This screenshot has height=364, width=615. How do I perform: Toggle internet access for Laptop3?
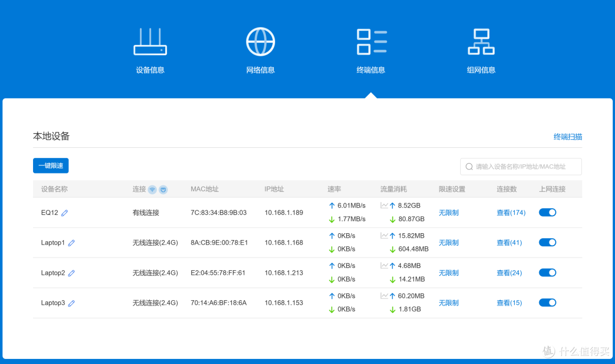click(548, 303)
